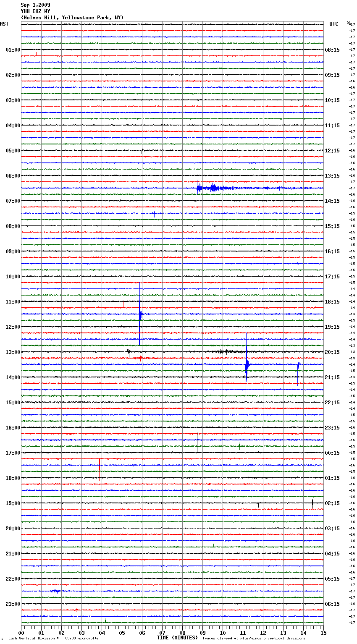Click the 'DC' column header
357x644 pixels.
pos(348,23)
